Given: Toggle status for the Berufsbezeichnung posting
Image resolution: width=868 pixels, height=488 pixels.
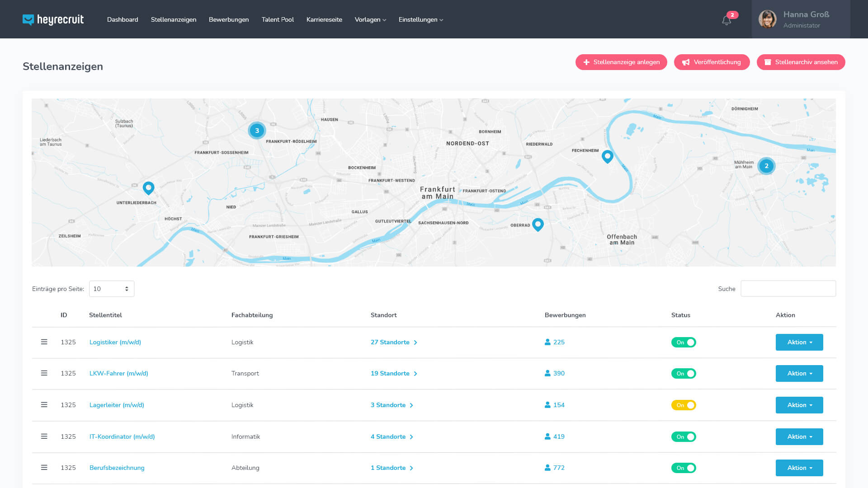Looking at the screenshot, I should [684, 468].
